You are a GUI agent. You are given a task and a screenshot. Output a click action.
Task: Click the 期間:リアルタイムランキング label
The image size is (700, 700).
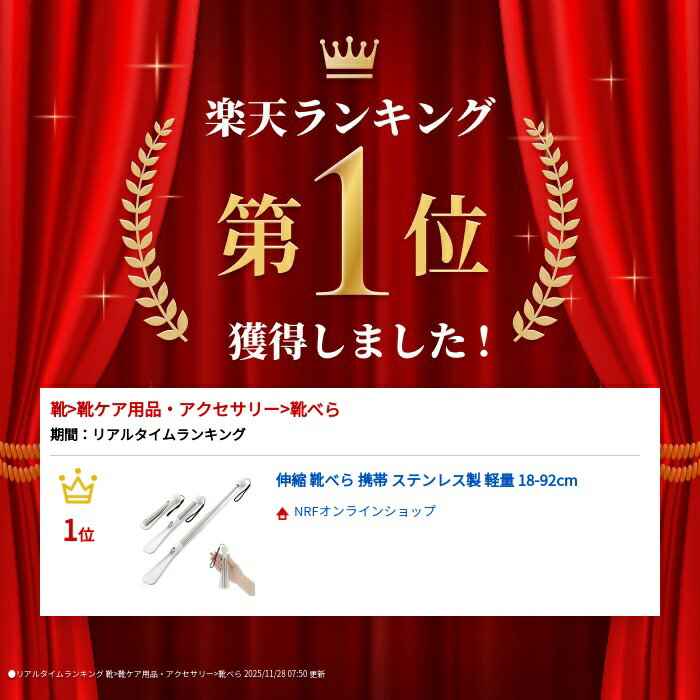[148, 434]
